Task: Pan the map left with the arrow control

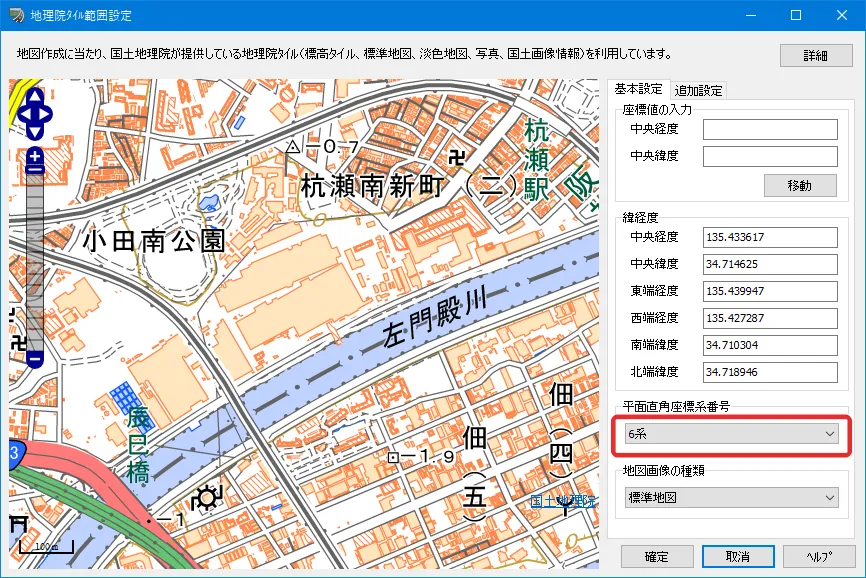Action: pos(23,114)
